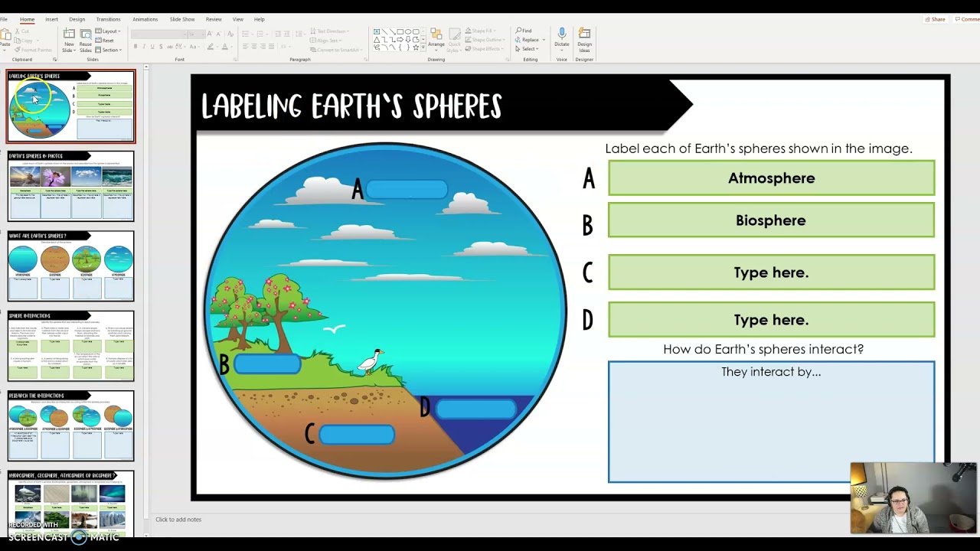Click the C answer box reading Type here

tap(771, 272)
